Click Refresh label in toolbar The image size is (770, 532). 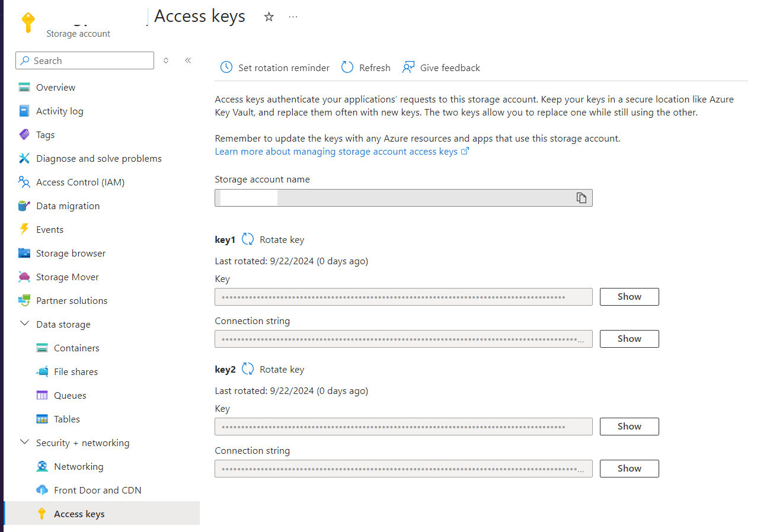tap(375, 68)
